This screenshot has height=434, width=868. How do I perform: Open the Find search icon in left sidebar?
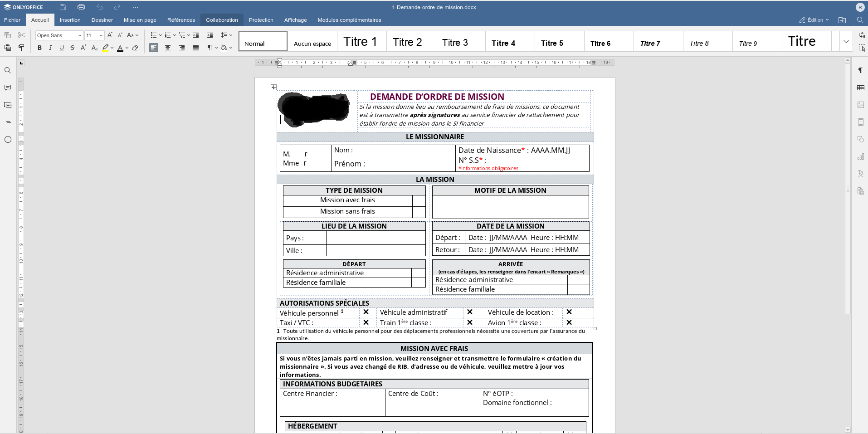point(8,70)
